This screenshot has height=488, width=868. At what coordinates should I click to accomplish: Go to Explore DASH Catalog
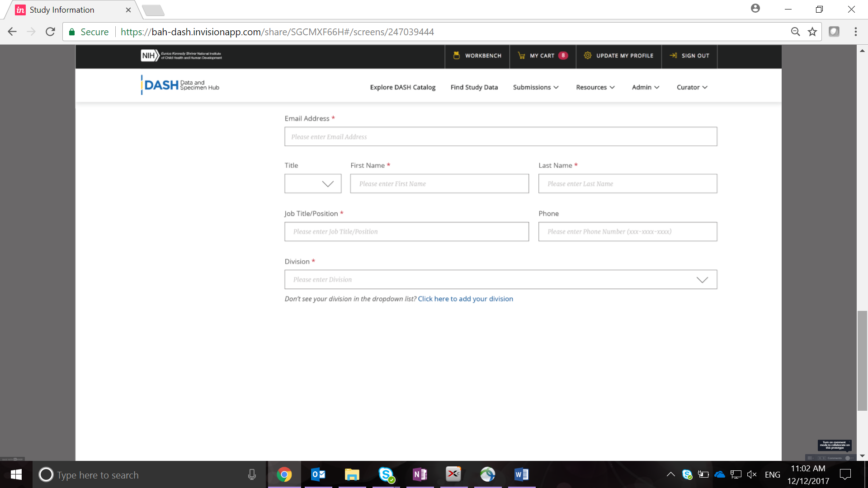tap(402, 87)
